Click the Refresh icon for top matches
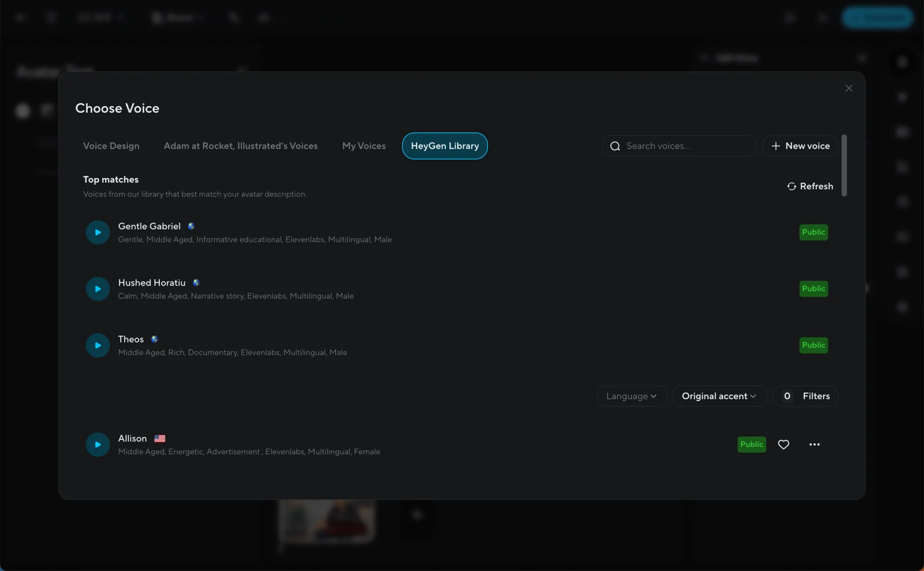This screenshot has width=924, height=571. pos(791,186)
